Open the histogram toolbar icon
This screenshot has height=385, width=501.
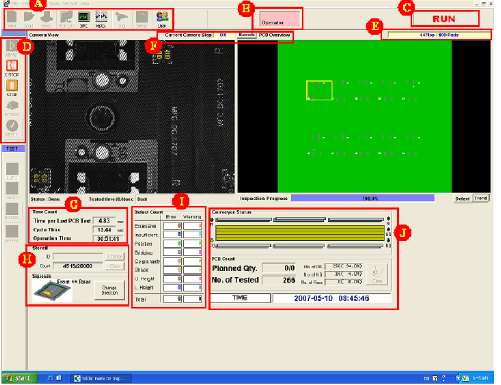(x=101, y=17)
